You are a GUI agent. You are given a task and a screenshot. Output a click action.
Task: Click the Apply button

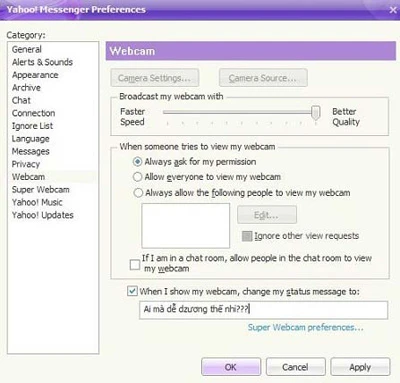click(x=360, y=367)
